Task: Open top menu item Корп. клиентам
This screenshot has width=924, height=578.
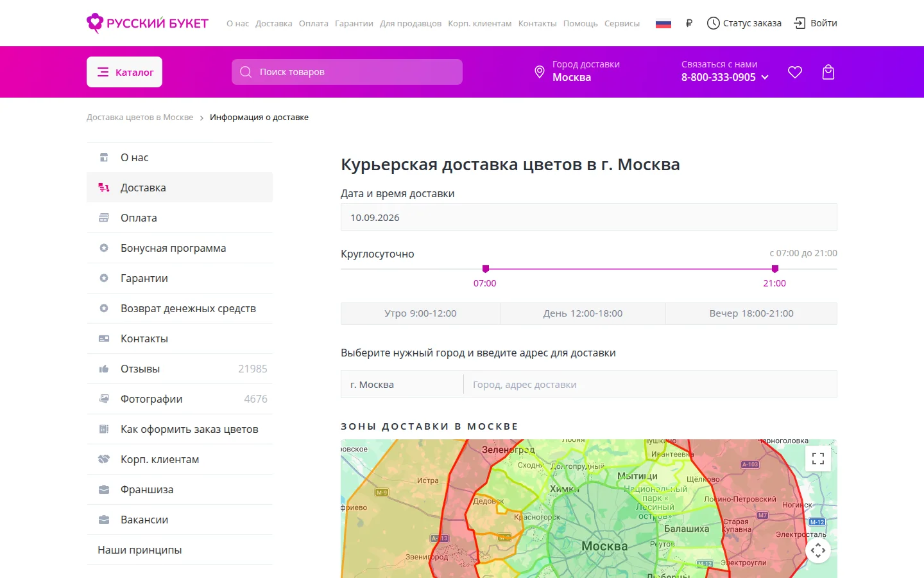Action: 480,24
